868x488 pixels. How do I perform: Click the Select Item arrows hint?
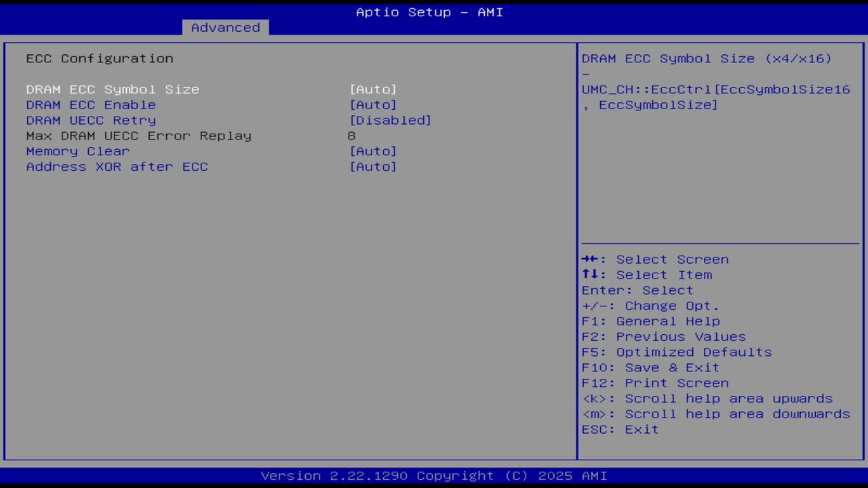click(647, 275)
